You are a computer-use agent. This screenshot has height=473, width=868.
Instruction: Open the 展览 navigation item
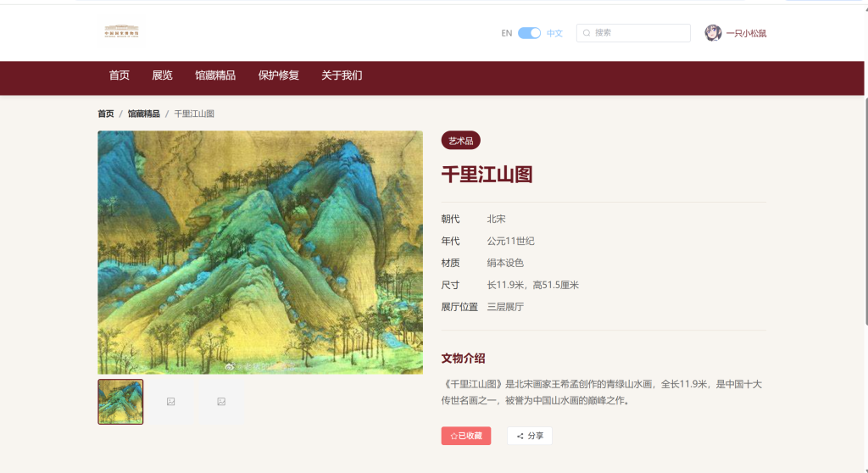162,75
